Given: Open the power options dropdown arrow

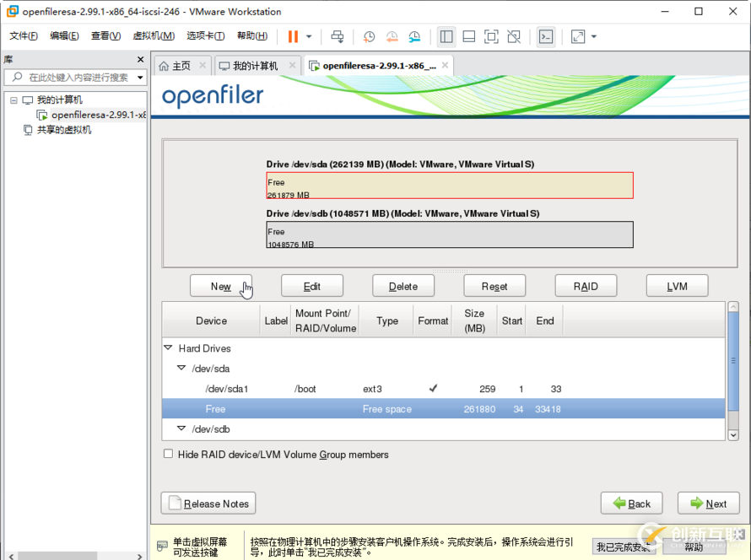Looking at the screenshot, I should tap(309, 36).
